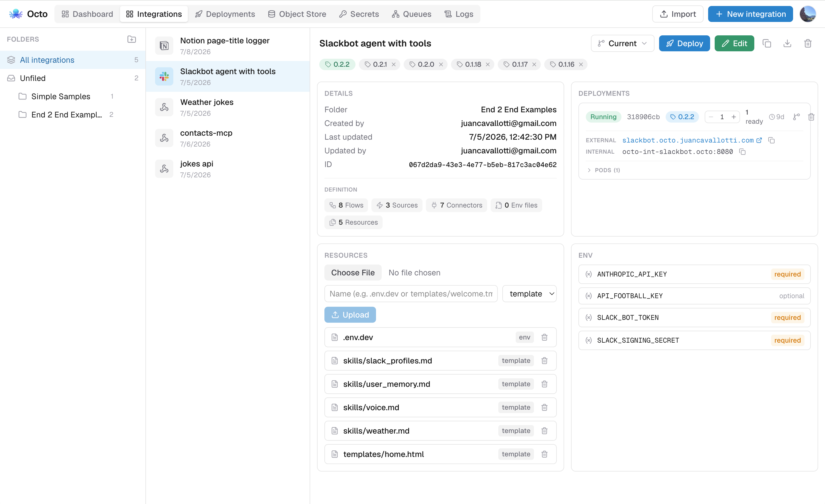The width and height of the screenshot is (825, 504).
Task: Click the Integrations tab
Action: [x=154, y=14]
